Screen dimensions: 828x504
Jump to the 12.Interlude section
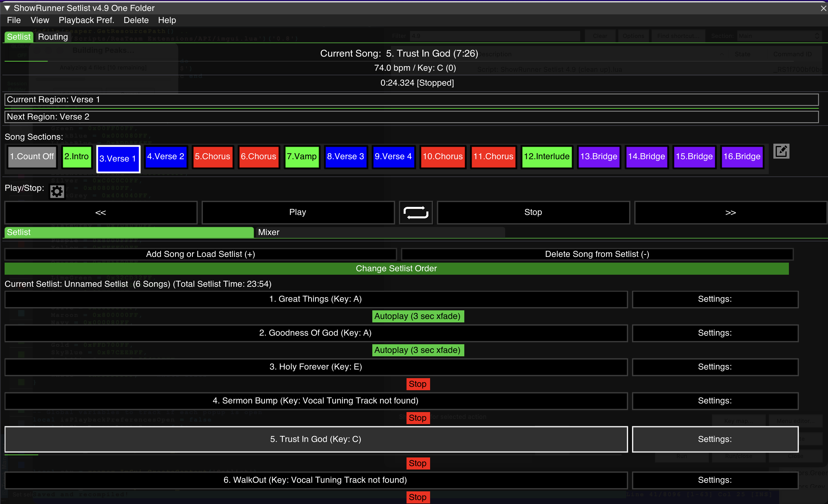tap(547, 157)
